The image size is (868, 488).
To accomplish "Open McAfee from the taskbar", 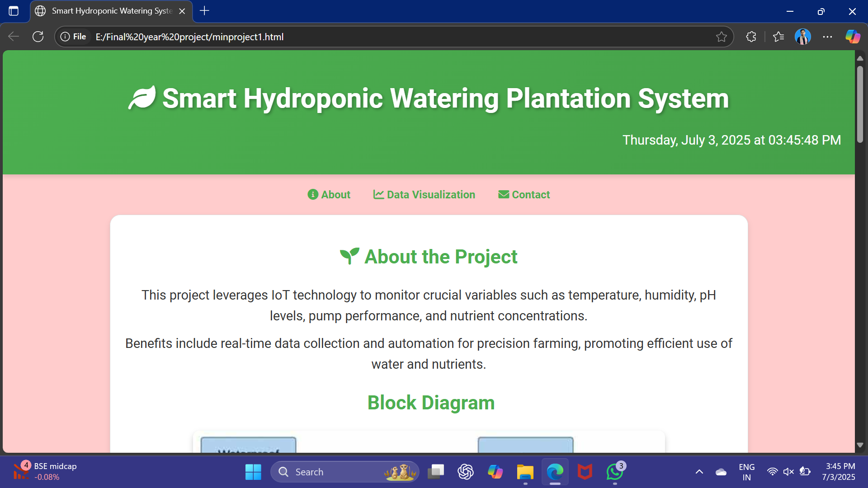I will 585,471.
